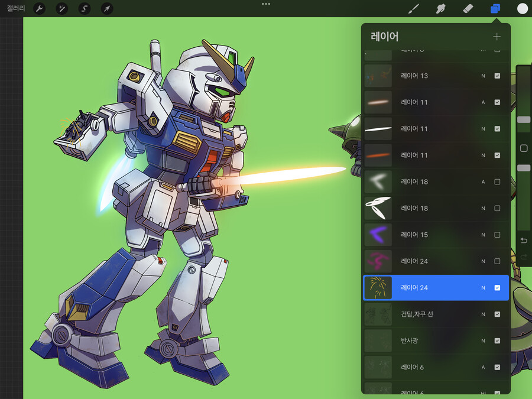Activate the Transform arrow tool
The image size is (532, 399).
coord(107,8)
